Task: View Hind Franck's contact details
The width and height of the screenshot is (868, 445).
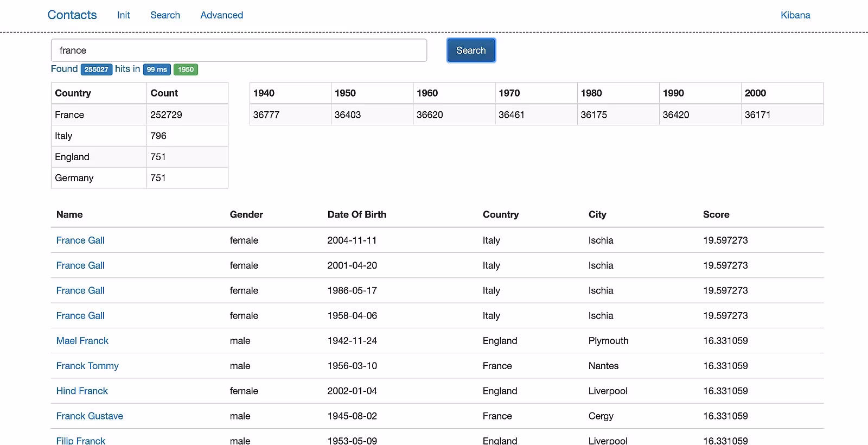Action: click(x=82, y=391)
